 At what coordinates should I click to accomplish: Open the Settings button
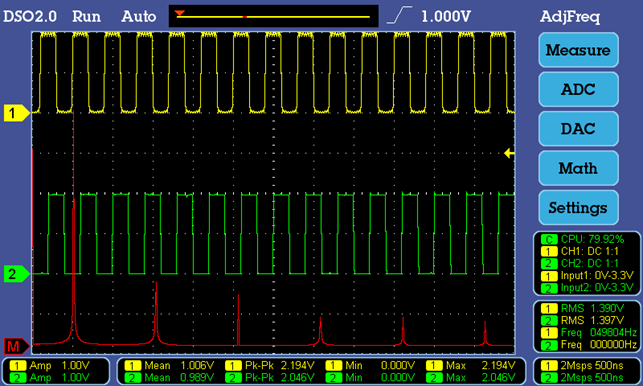(x=578, y=208)
